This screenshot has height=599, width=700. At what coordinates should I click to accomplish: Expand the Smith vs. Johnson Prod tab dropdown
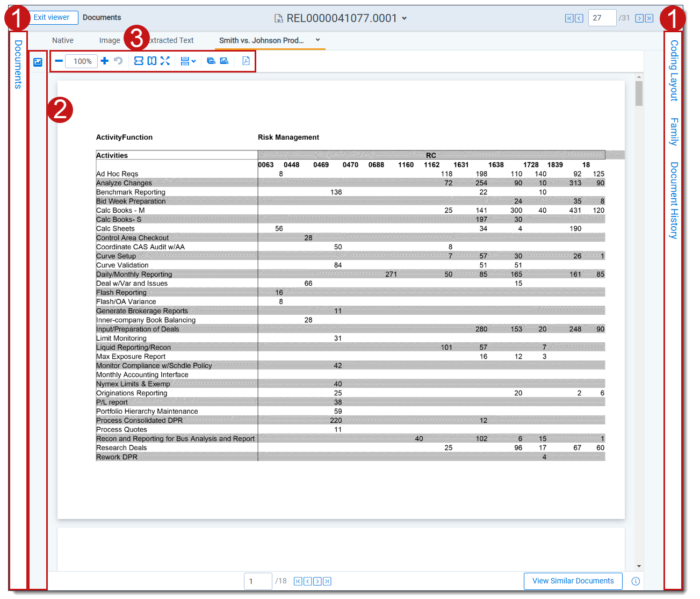(x=317, y=40)
